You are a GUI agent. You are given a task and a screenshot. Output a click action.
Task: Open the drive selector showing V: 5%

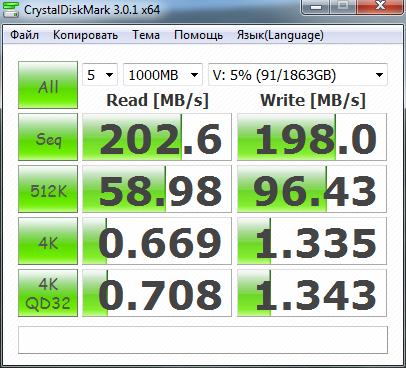click(x=298, y=75)
